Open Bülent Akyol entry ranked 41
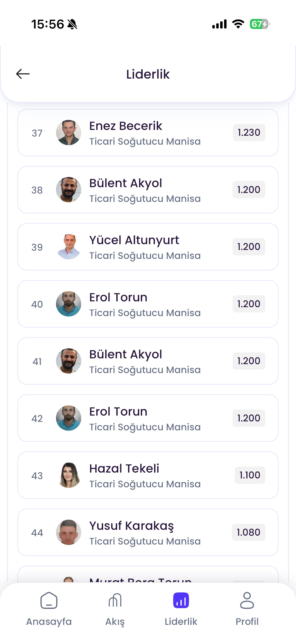 [148, 361]
